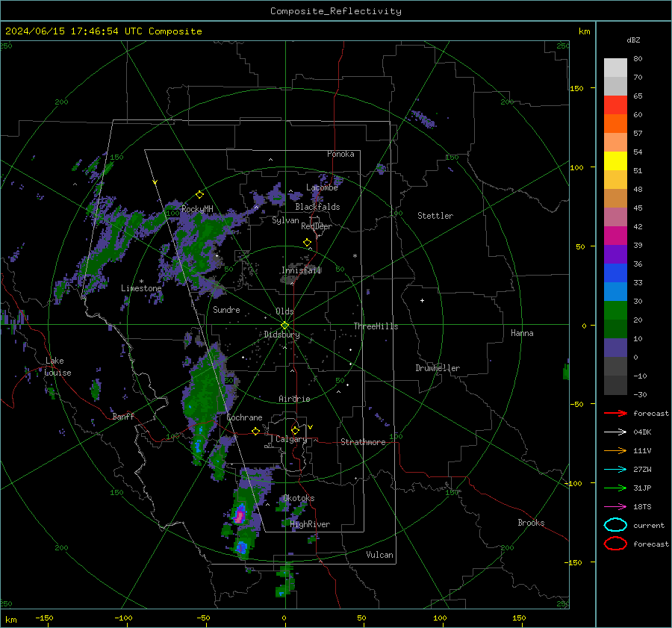Pick the light gray 80 dBZ swatch
The width and height of the screenshot is (672, 628).
tap(615, 67)
